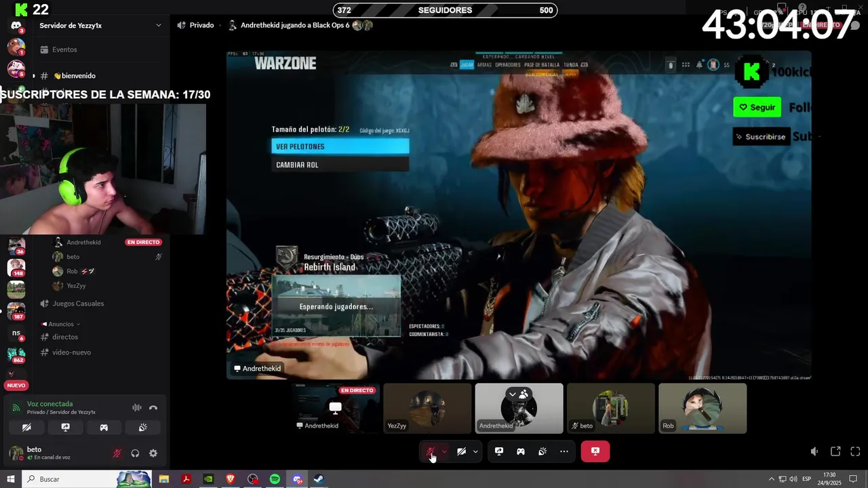
Task: Select VER PELOTONES in Warzone menu
Action: (x=340, y=146)
